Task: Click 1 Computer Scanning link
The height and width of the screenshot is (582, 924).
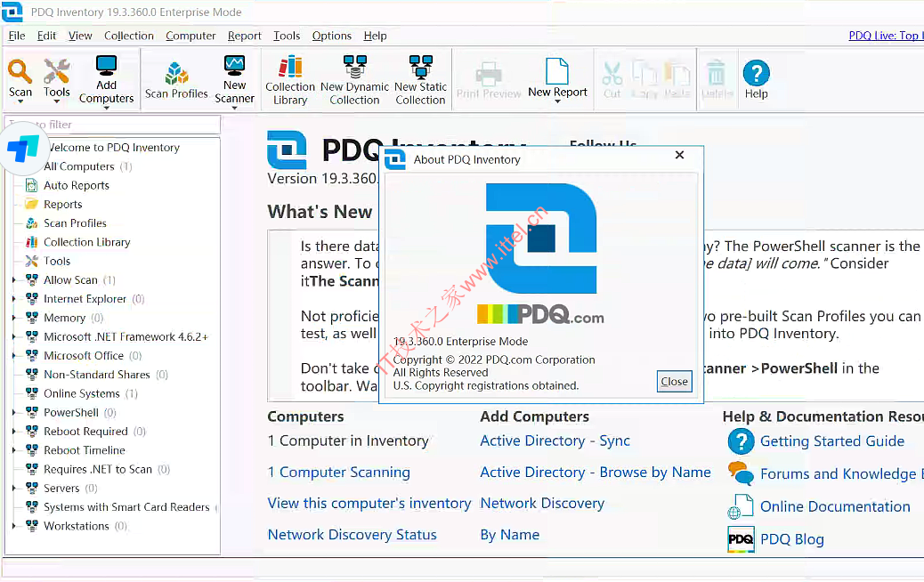Action: [339, 472]
